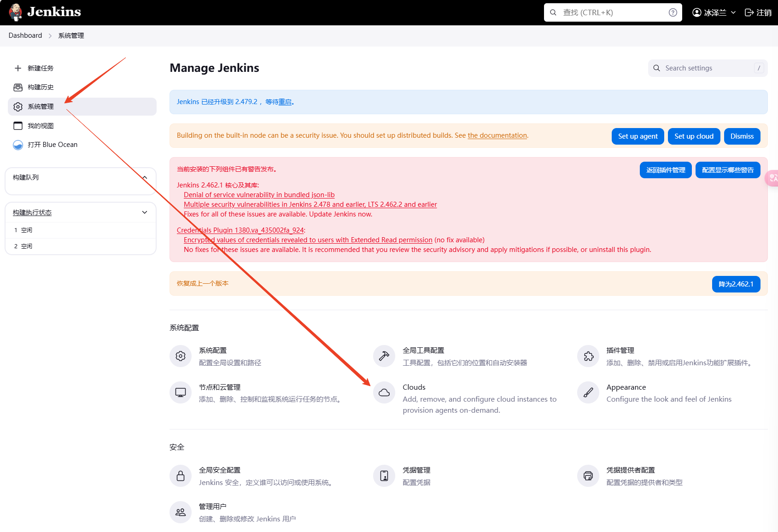This screenshot has height=532, width=778.
Task: Click the Set up agent button
Action: 638,136
